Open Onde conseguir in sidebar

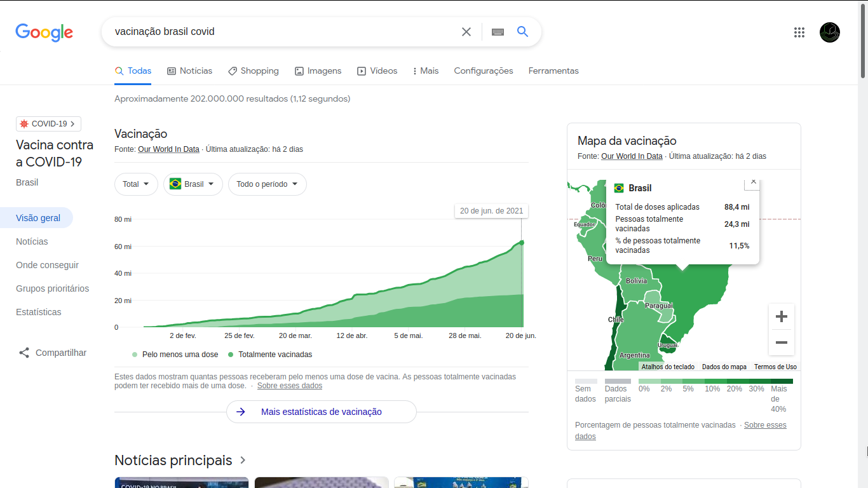coord(48,265)
